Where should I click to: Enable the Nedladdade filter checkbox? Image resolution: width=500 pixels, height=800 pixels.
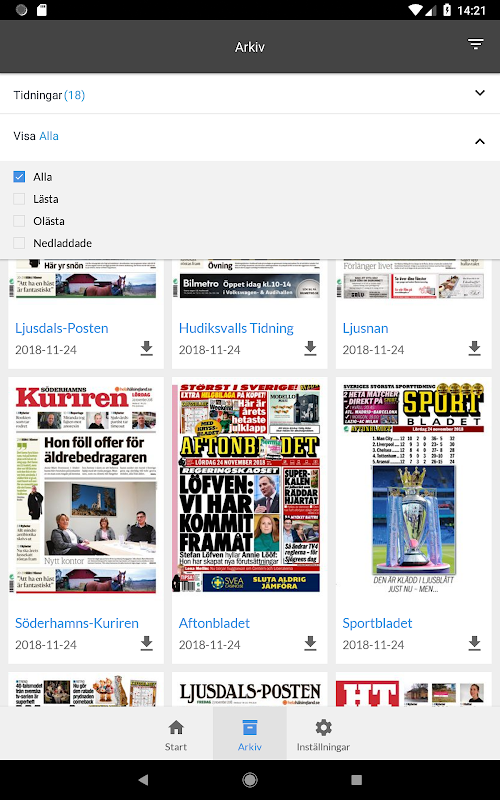pyautogui.click(x=19, y=243)
